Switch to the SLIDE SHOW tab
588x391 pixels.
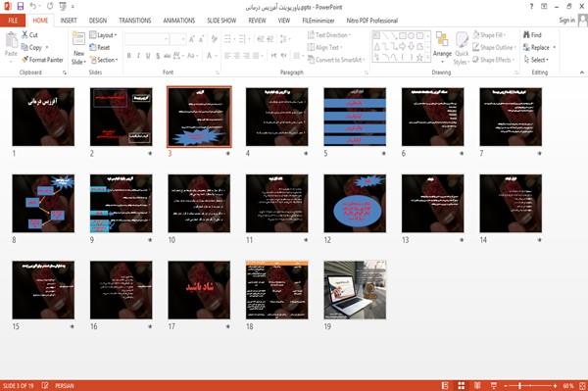click(x=221, y=21)
